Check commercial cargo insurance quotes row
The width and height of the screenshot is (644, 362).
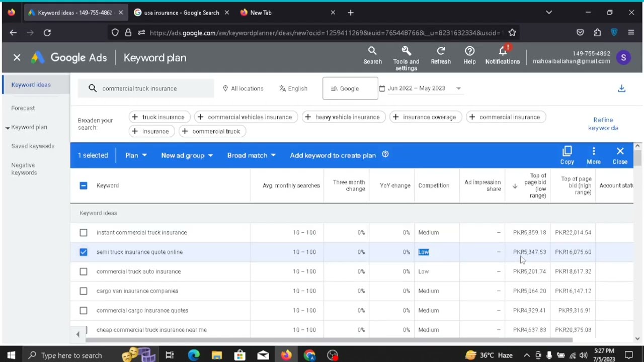[x=84, y=310]
